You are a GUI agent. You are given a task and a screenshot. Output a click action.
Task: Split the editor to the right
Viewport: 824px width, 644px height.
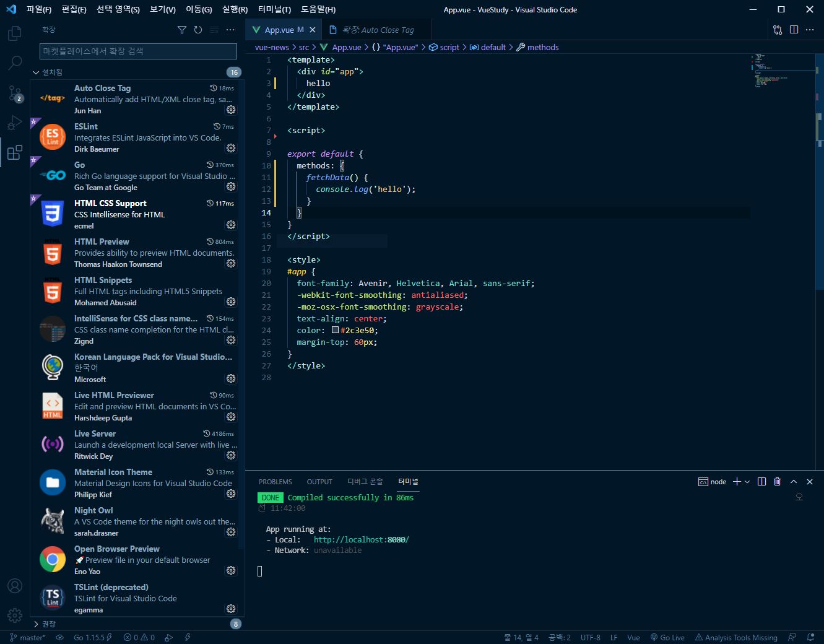794,30
